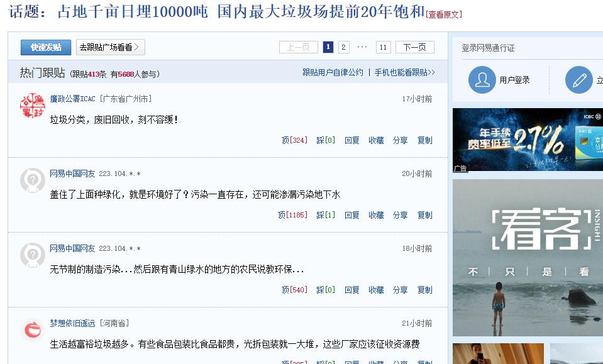
Task: Click the 梦想依旧遥远 user avatar
Action: (33, 330)
